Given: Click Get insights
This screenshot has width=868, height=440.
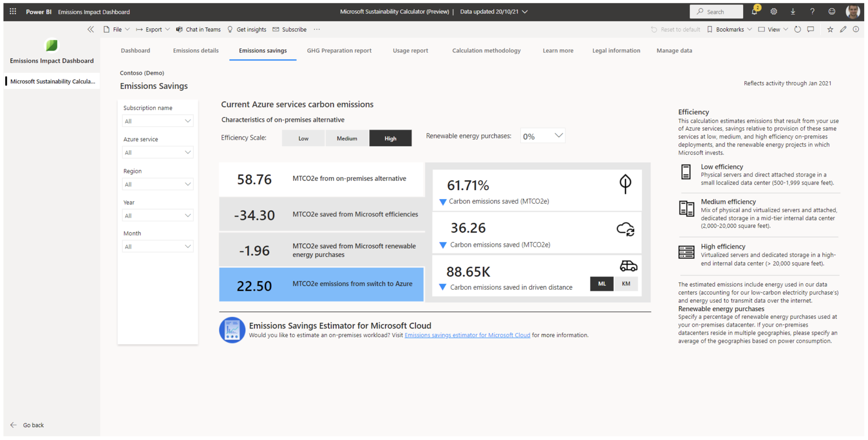Looking at the screenshot, I should click(247, 29).
